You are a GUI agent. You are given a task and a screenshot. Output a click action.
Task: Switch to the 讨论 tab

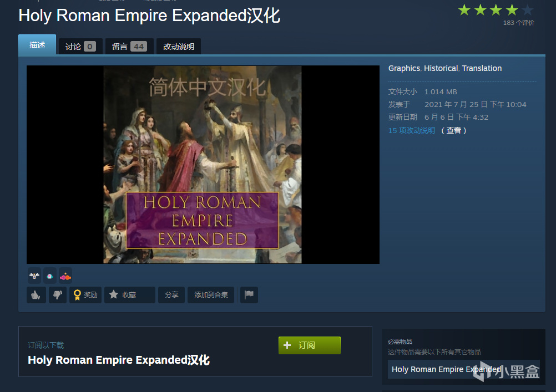tap(80, 47)
